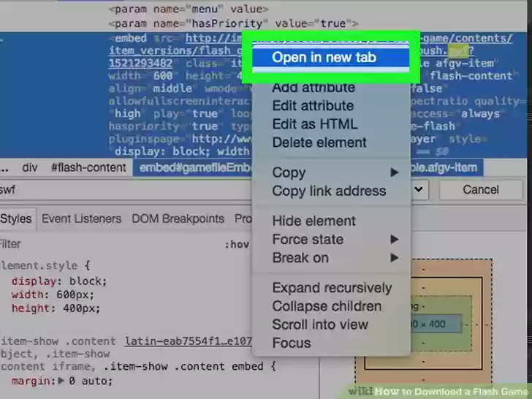Click the "div" breadcrumb item

(x=30, y=167)
